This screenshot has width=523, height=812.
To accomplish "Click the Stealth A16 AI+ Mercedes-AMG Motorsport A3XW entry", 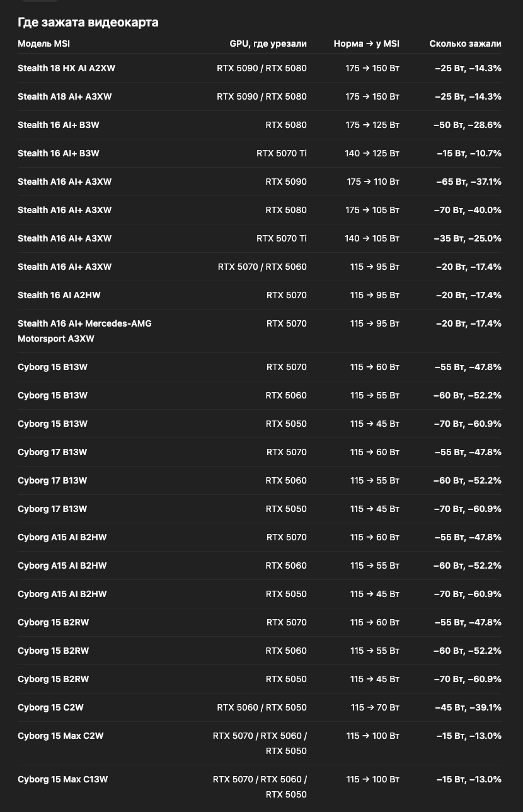I will pyautogui.click(x=84, y=331).
